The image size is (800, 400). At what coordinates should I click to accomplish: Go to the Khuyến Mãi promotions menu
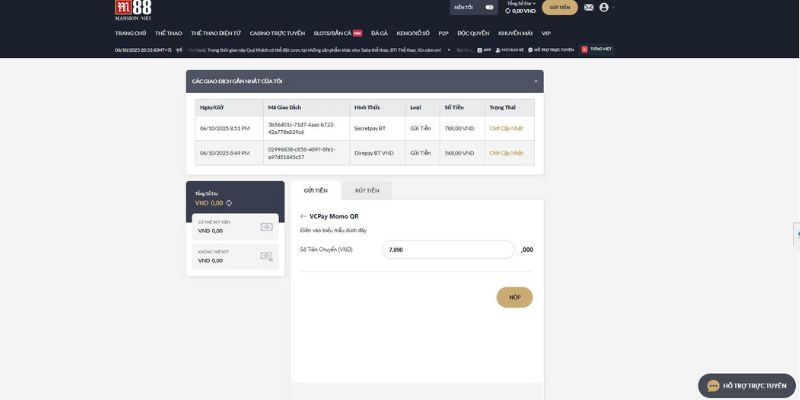(x=515, y=33)
